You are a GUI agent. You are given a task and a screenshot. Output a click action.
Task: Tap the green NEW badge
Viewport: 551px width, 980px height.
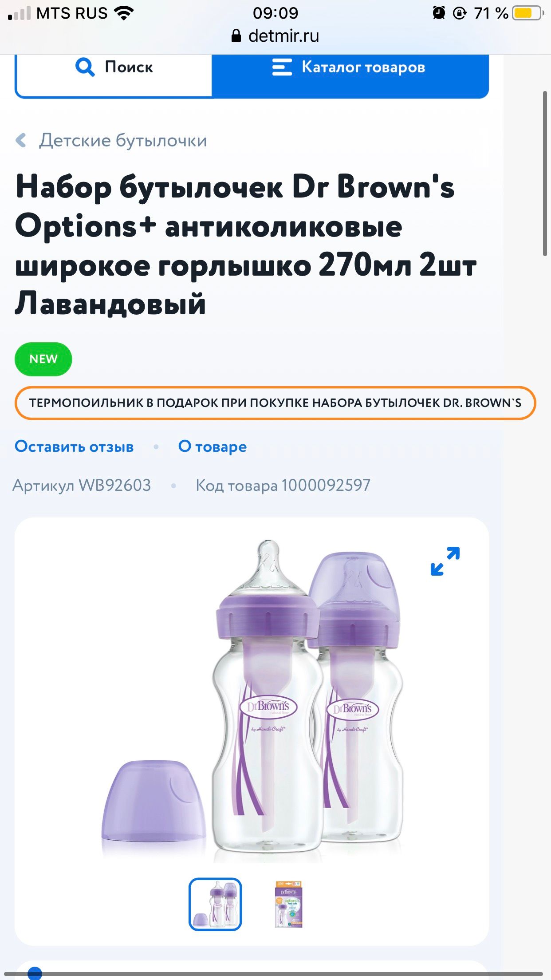pos(43,359)
